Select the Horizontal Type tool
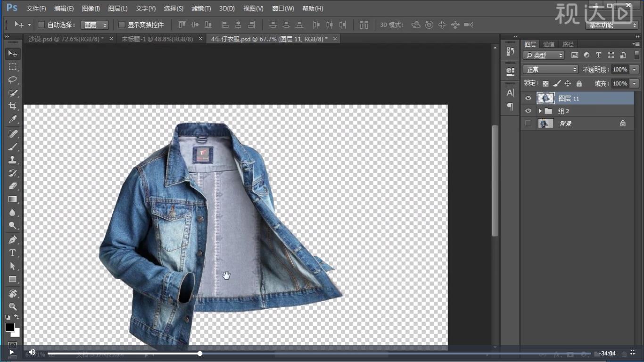The width and height of the screenshot is (644, 362). coord(13,253)
